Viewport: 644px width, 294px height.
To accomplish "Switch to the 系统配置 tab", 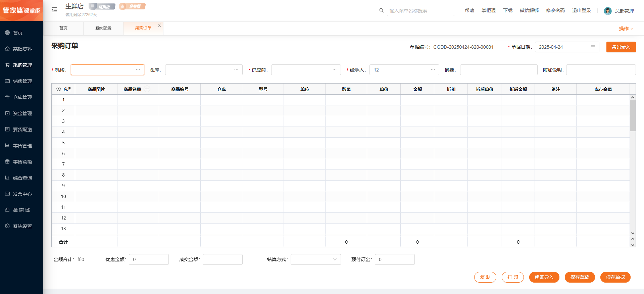I will (103, 28).
